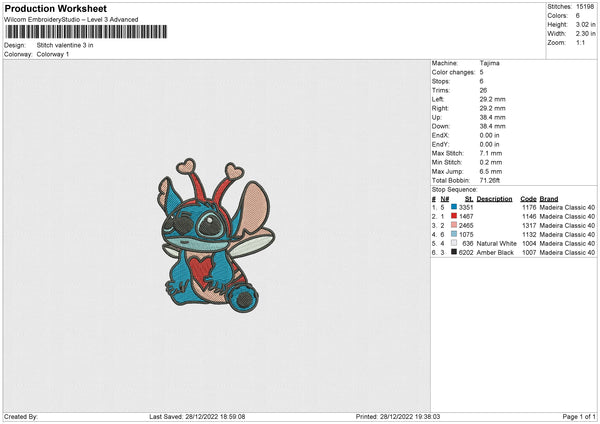The image size is (600, 424).
Task: Click the Machine value Tajima
Action: (489, 63)
